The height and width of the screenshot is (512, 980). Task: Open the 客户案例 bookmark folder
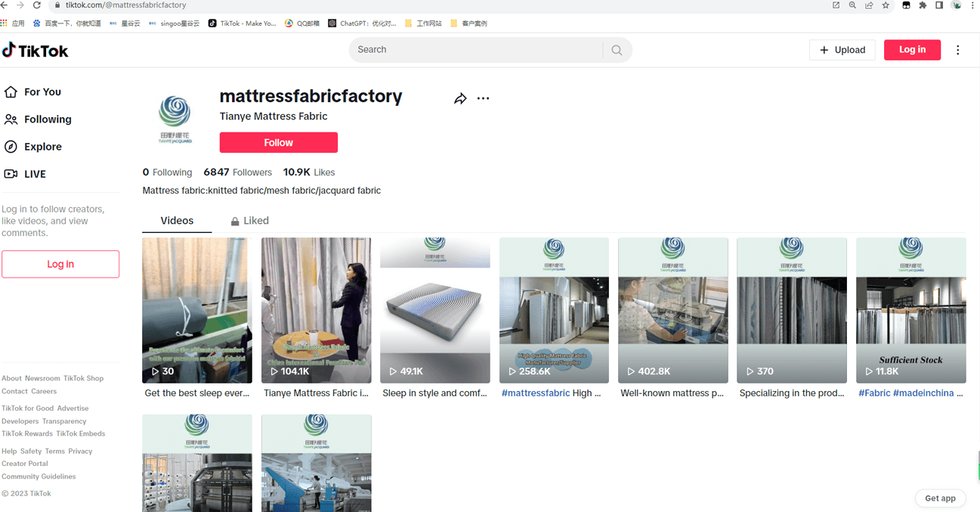[x=468, y=23]
